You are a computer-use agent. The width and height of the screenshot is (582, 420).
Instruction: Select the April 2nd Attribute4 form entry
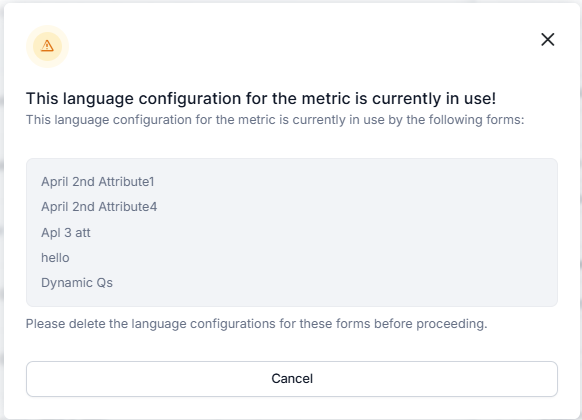(x=99, y=207)
